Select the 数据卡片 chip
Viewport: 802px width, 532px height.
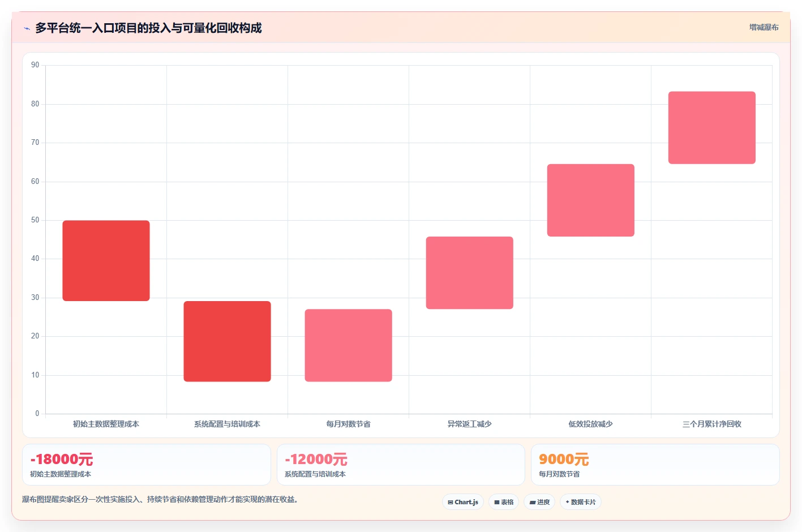581,502
